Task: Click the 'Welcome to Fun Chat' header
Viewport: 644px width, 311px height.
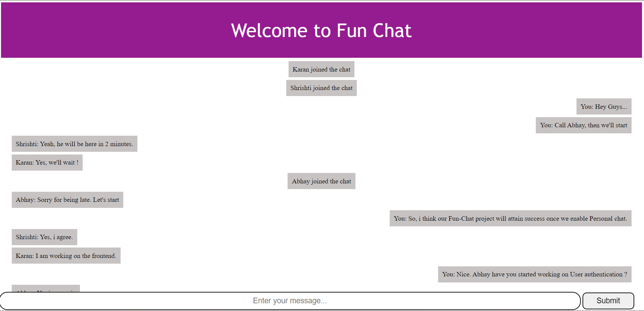Action: click(321, 30)
